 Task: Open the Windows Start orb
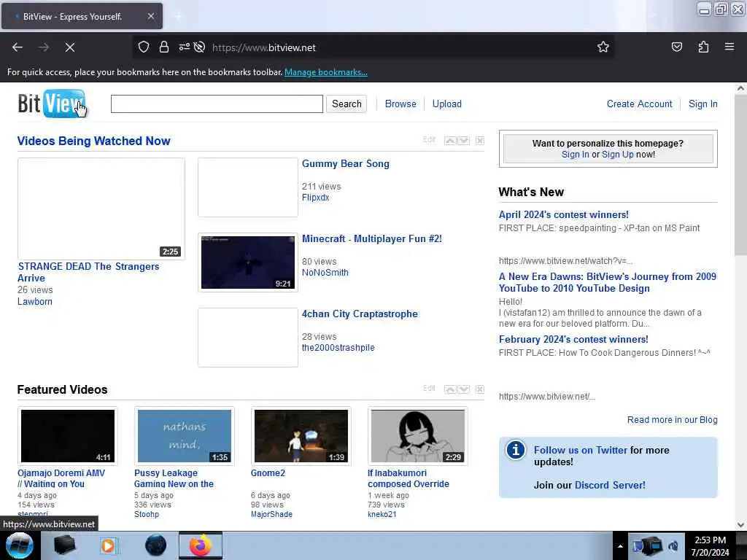(20, 545)
